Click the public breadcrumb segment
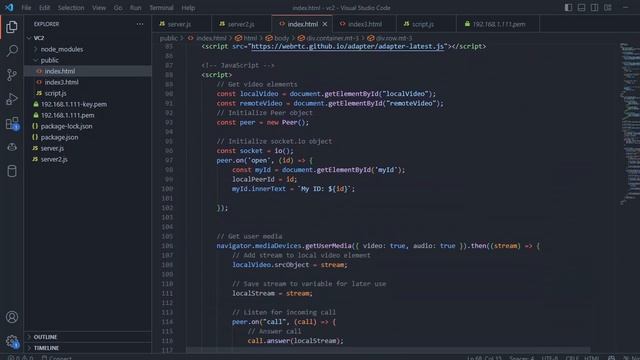The image size is (640, 360). tap(169, 38)
